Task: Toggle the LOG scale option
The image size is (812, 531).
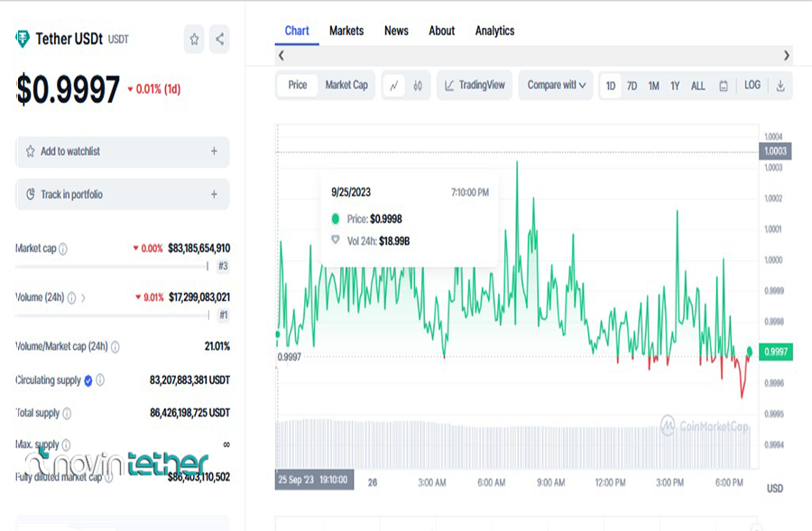Action: 752,85
